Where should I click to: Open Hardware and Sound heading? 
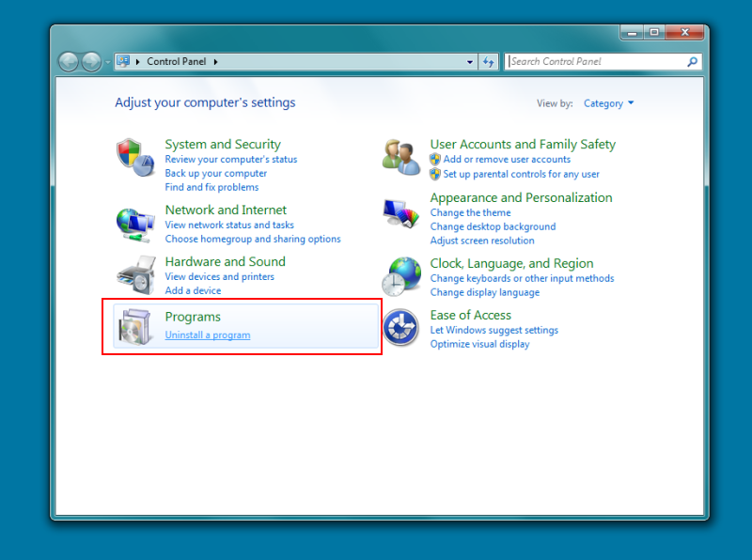225,262
